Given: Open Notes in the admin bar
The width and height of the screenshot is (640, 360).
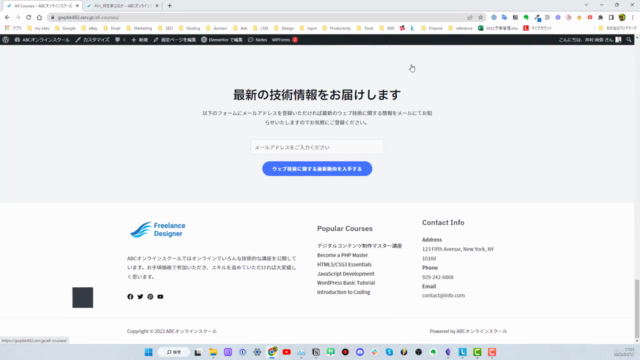Looking at the screenshot, I should (x=257, y=40).
